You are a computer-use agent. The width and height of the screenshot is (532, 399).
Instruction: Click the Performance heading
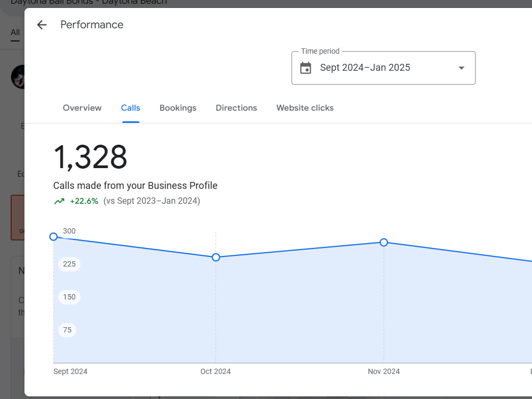pyautogui.click(x=92, y=25)
